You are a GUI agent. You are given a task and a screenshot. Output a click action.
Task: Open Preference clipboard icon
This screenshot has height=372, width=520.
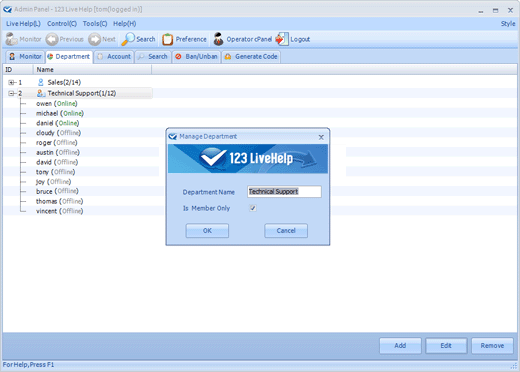(x=167, y=39)
